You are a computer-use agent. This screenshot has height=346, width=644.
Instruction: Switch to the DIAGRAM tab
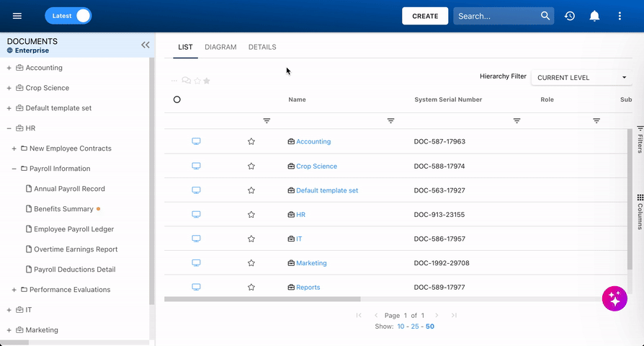click(220, 47)
